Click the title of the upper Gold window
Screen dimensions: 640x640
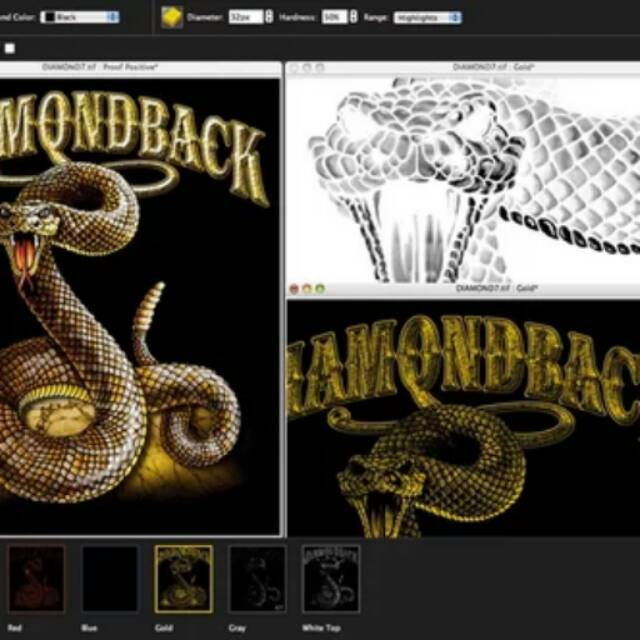(493, 67)
